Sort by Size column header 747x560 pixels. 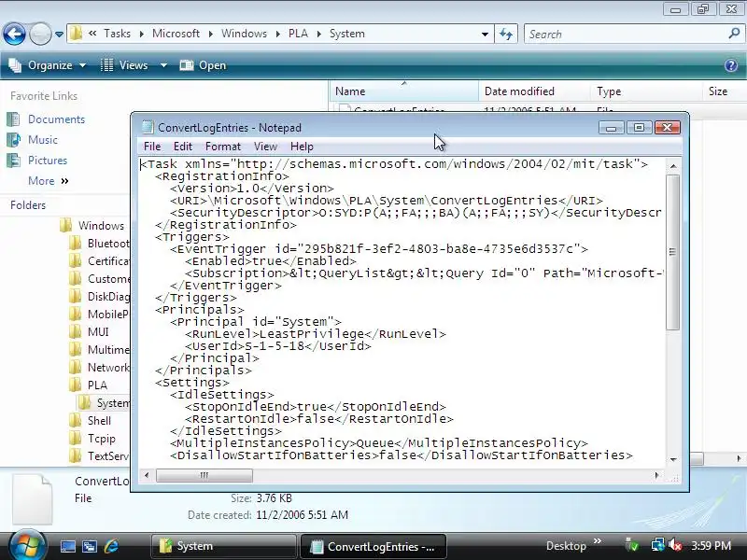(725, 91)
